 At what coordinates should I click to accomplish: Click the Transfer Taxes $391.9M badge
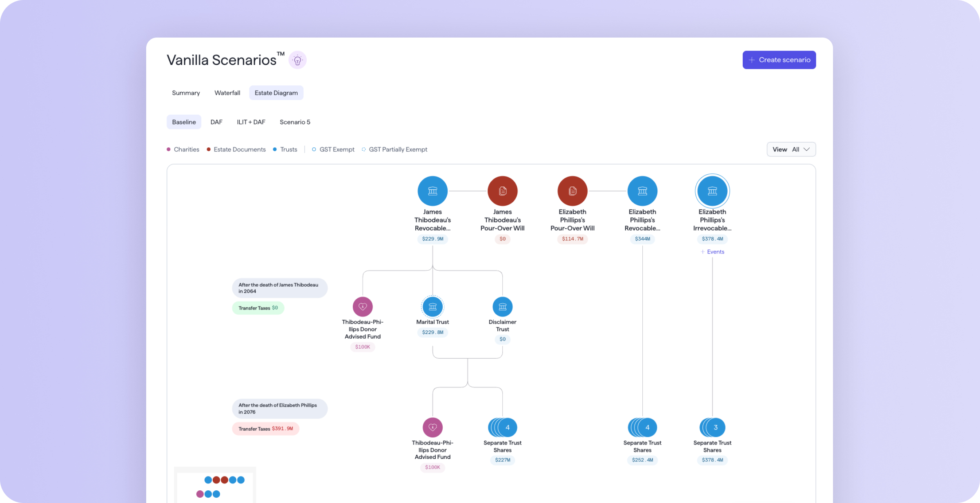[x=265, y=429]
